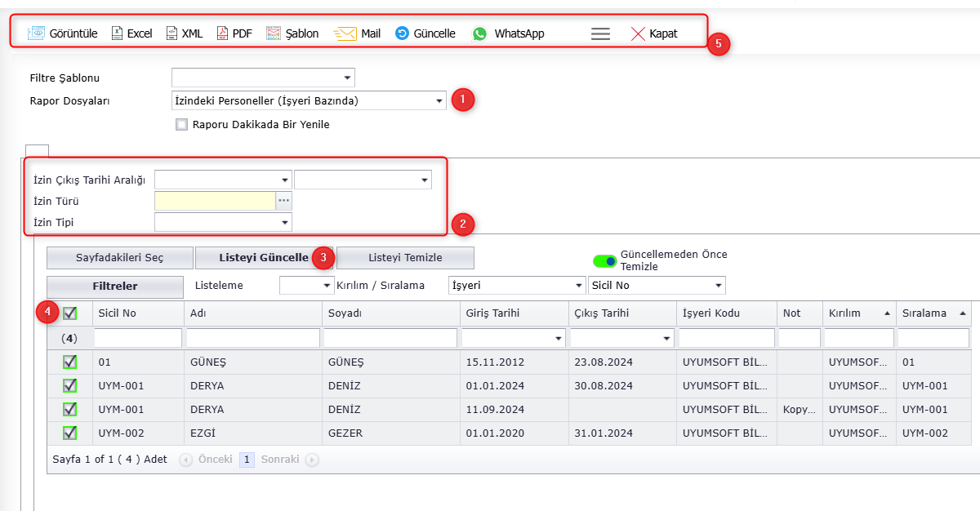Image resolution: width=980 pixels, height=511 pixels.
Task: Select cell 23.08.2024 exit date
Action: tap(621, 362)
